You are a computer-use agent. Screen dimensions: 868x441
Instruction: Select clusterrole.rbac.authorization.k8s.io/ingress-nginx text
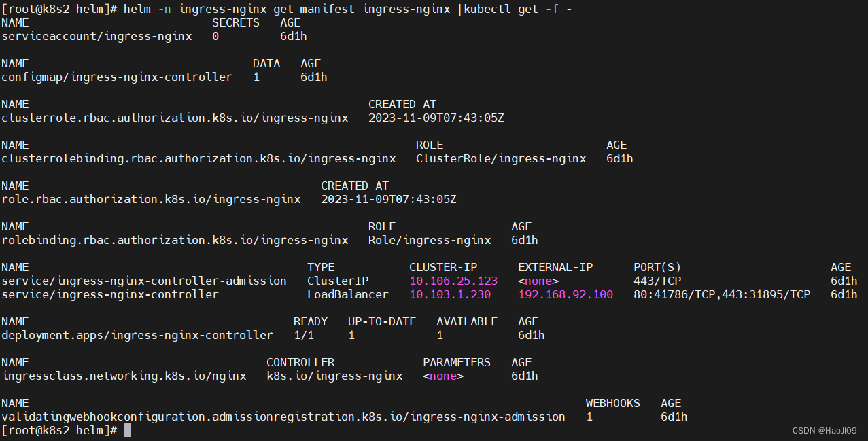click(175, 118)
